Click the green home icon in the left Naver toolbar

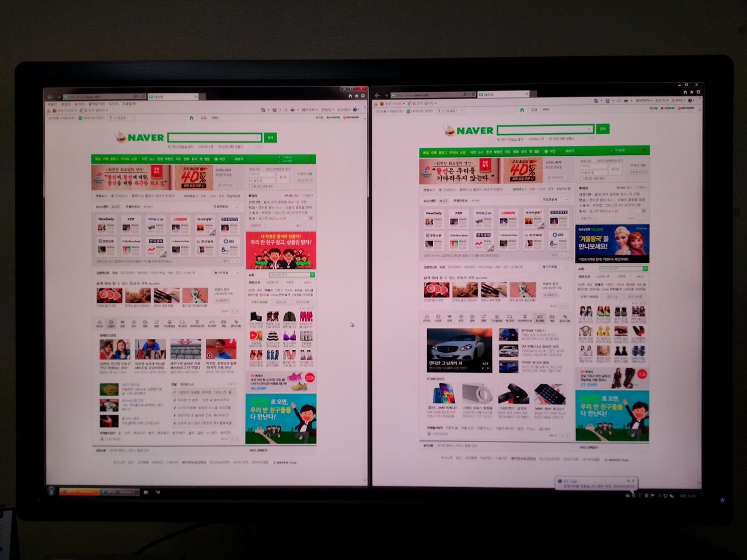pyautogui.click(x=191, y=118)
